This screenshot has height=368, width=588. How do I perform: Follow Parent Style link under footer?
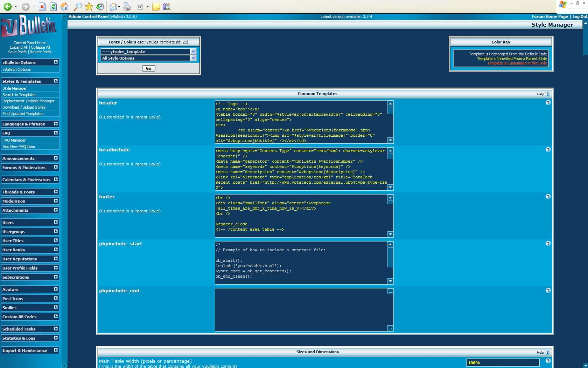coord(147,211)
